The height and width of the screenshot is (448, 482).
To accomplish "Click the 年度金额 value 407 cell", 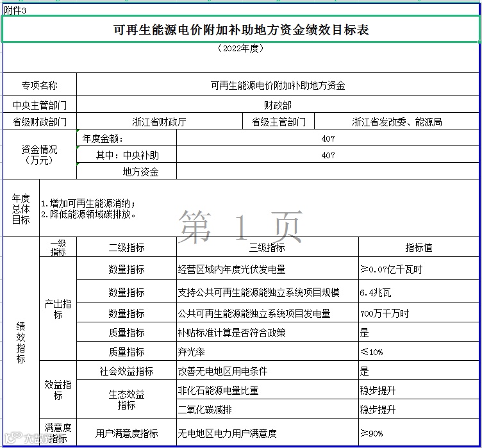I will [x=328, y=138].
